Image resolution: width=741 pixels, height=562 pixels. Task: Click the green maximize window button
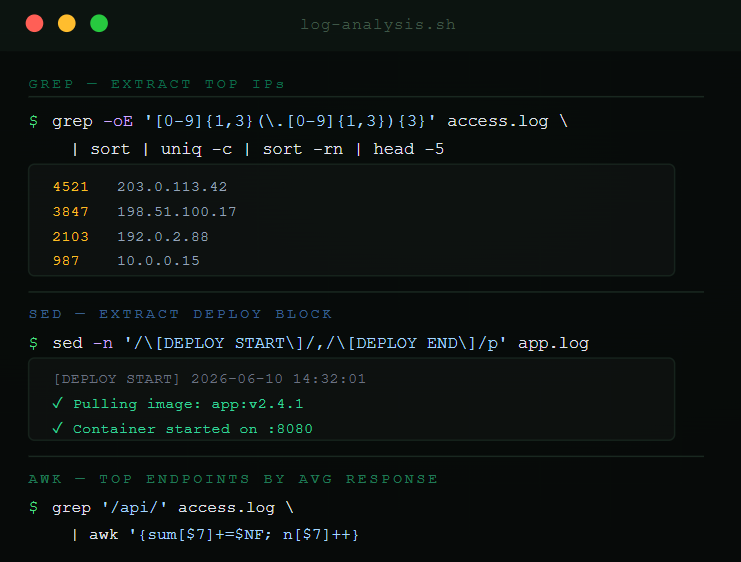click(x=99, y=23)
